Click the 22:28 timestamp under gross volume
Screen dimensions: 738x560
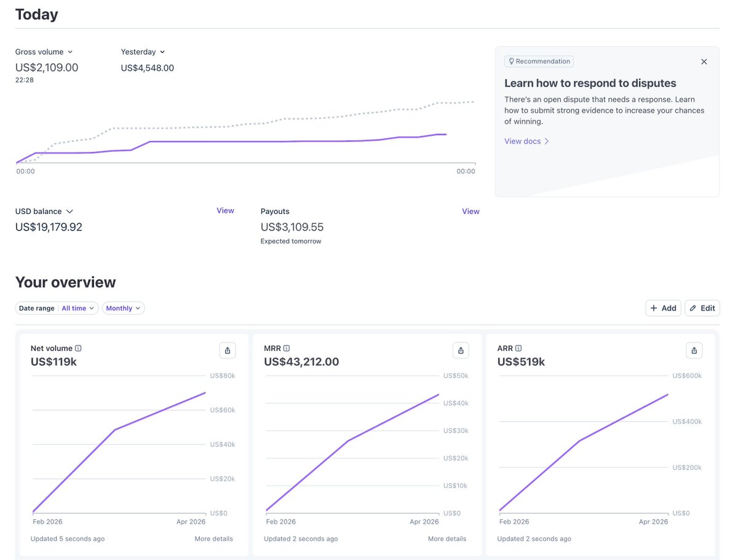(x=25, y=80)
